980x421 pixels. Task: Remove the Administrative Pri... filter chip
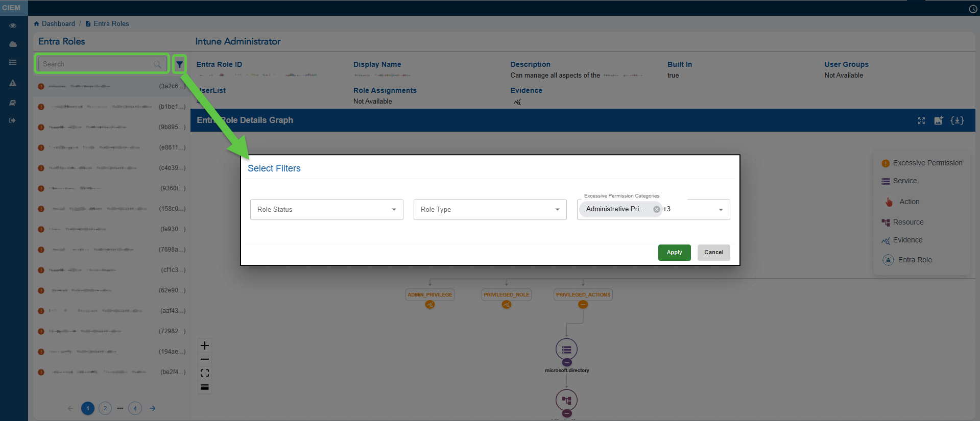point(657,209)
